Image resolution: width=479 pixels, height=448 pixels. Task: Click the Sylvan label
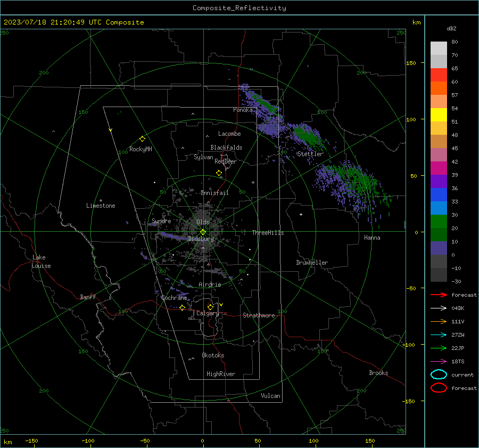pos(203,157)
